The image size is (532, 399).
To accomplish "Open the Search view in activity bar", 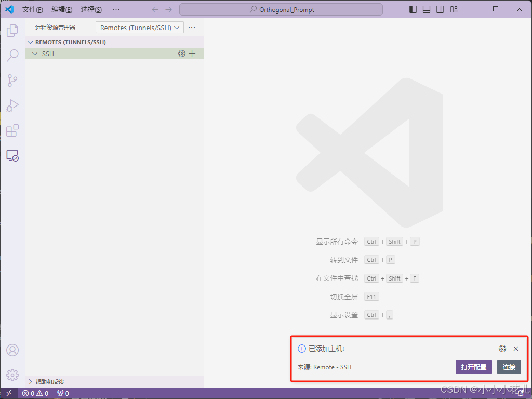I will tap(12, 55).
